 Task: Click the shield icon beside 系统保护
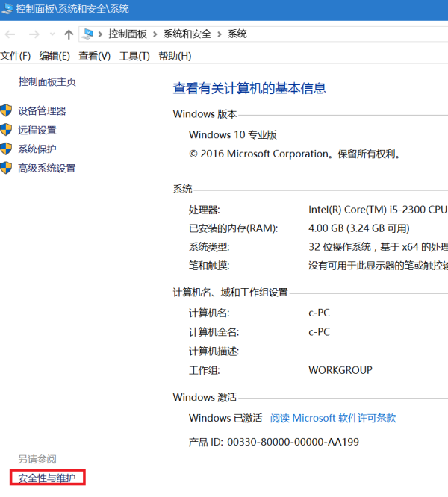[7, 149]
